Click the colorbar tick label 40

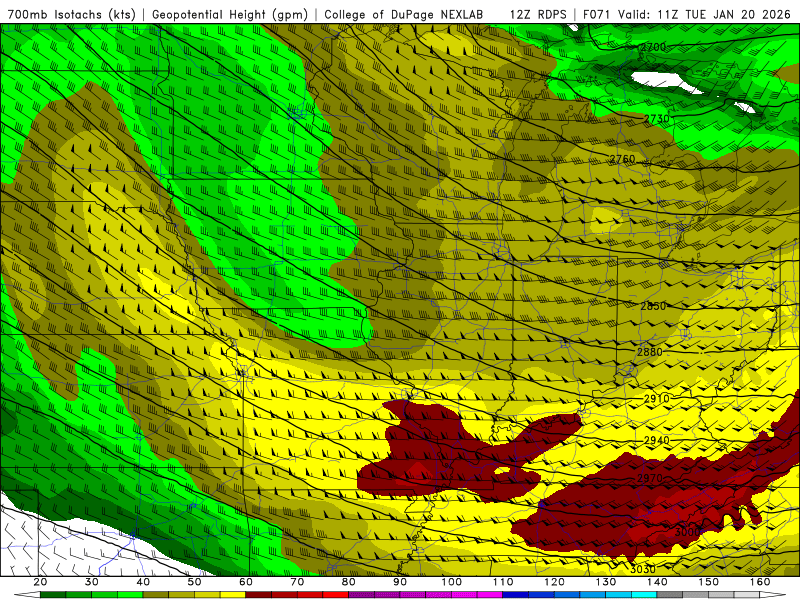click(143, 582)
